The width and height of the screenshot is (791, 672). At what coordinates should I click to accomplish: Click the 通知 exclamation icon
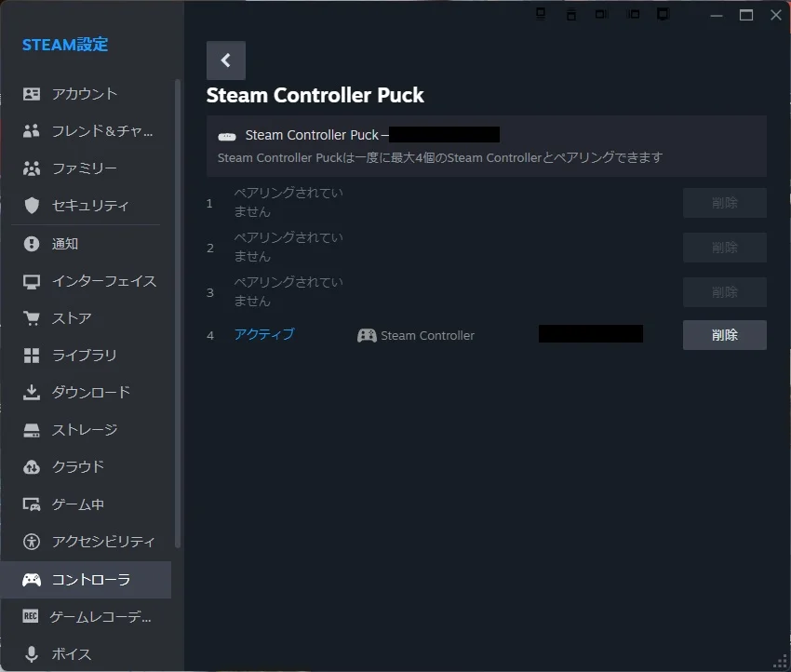[x=32, y=244]
